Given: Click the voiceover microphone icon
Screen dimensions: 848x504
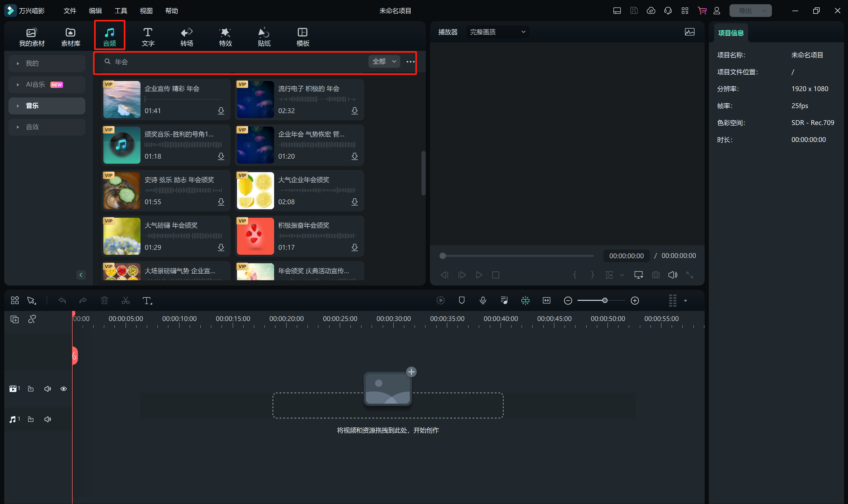Looking at the screenshot, I should (483, 300).
